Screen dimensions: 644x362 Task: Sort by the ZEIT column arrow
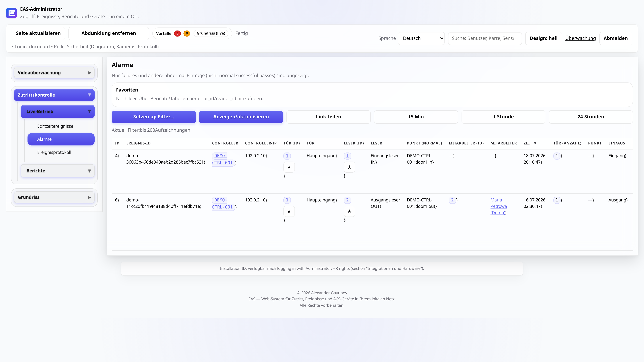pyautogui.click(x=535, y=143)
